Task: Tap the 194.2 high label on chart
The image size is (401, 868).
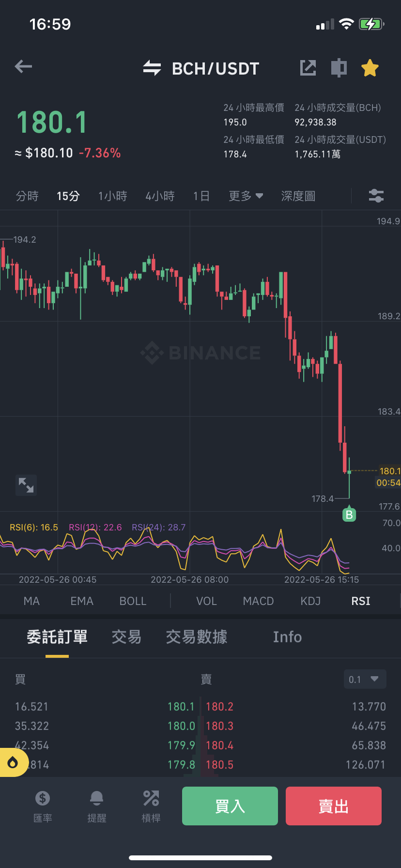Action: pos(25,240)
